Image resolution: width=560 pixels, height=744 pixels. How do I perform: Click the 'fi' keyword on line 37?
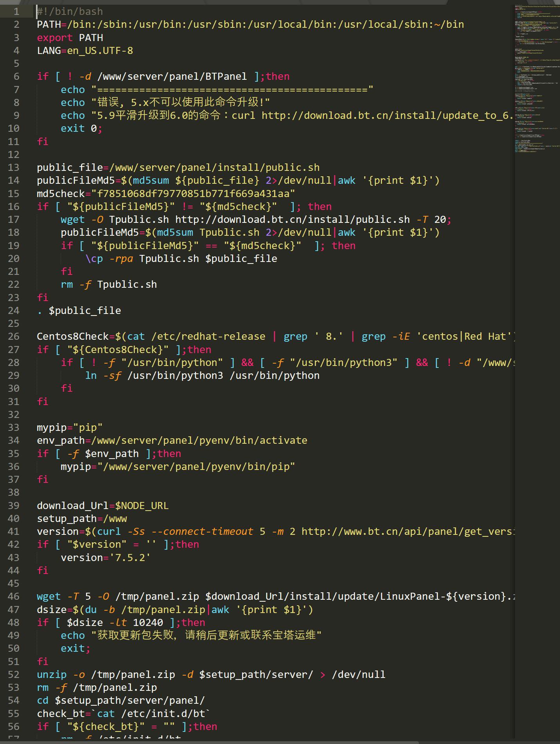(43, 480)
